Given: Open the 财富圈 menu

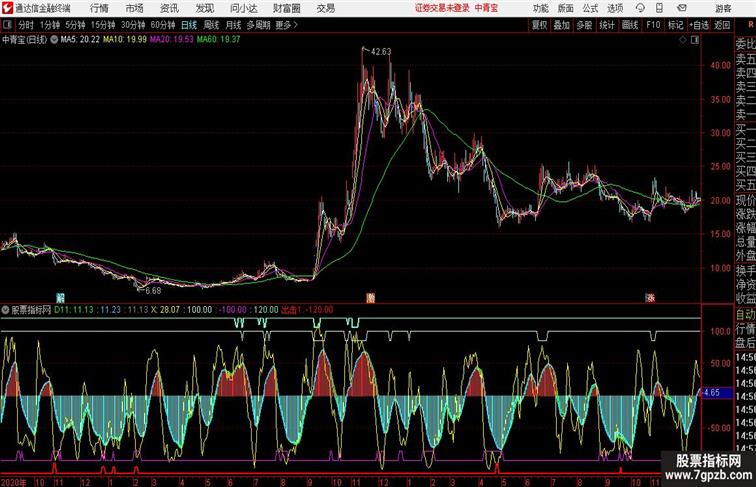Looking at the screenshot, I should point(287,8).
